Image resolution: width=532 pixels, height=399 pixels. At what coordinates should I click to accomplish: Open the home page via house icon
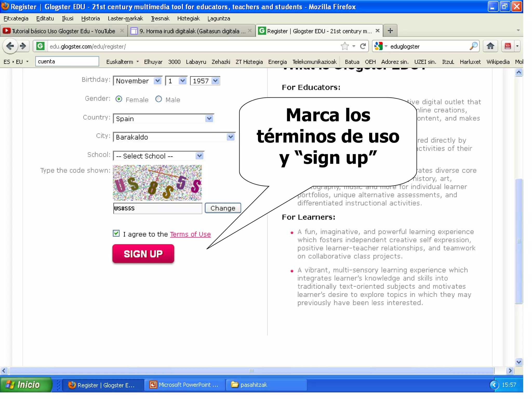click(x=490, y=46)
